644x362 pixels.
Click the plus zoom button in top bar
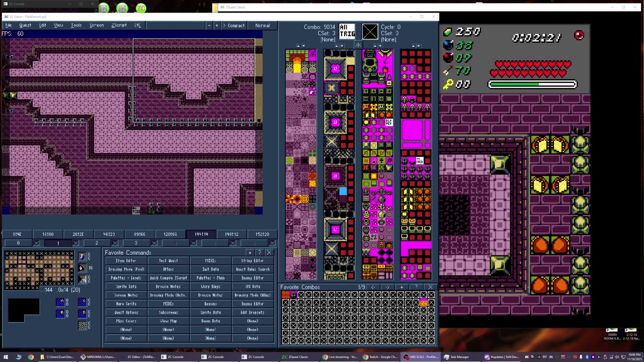[217, 26]
